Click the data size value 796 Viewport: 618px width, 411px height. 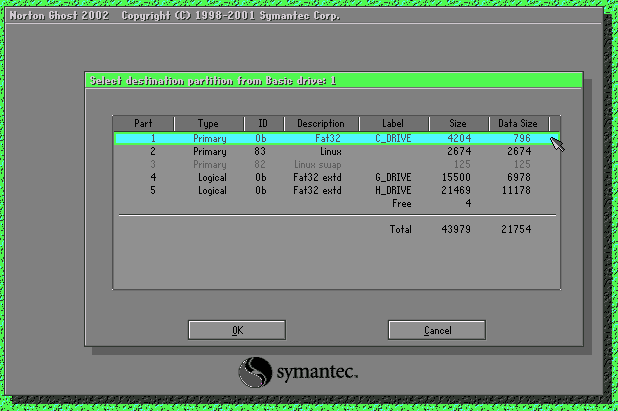click(522, 138)
